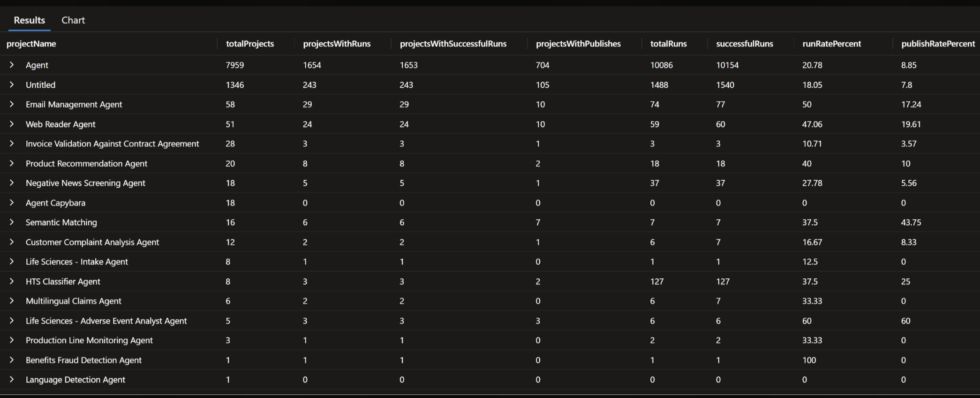Click the runRatePercent column header
The width and height of the screenshot is (980, 398).
click(831, 44)
